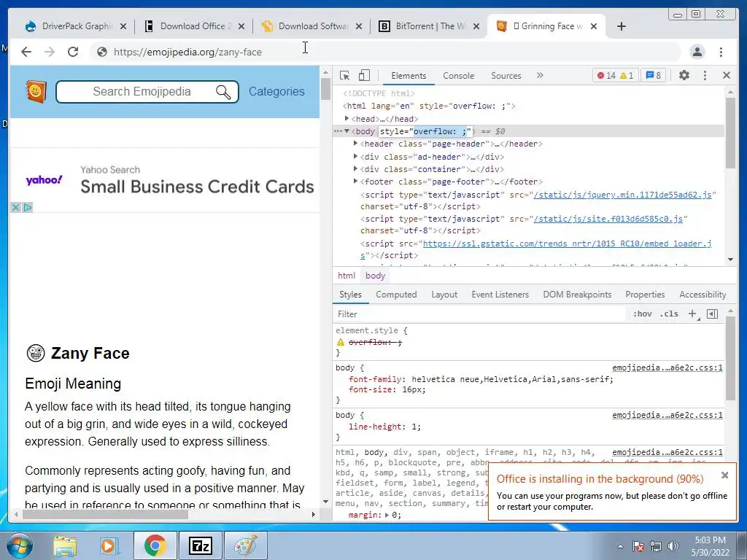This screenshot has height=560, width=747.
Task: Open 7-Zip from the taskbar
Action: [200, 545]
